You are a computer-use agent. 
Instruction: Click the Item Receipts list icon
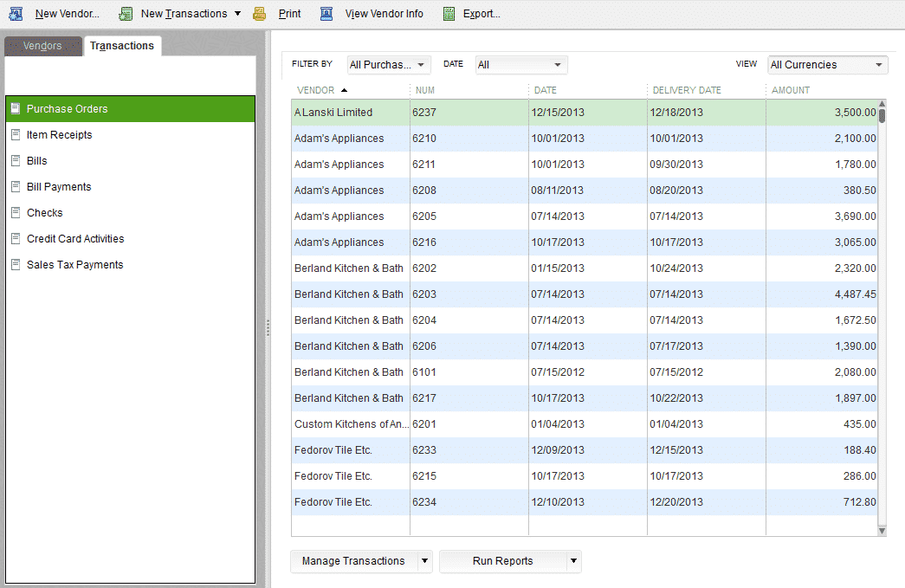pyautogui.click(x=16, y=134)
